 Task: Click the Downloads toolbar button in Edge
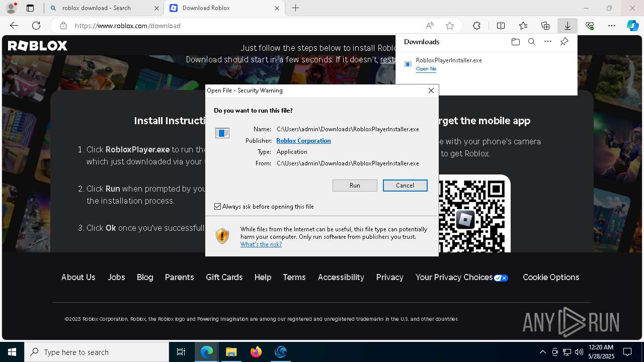point(567,26)
